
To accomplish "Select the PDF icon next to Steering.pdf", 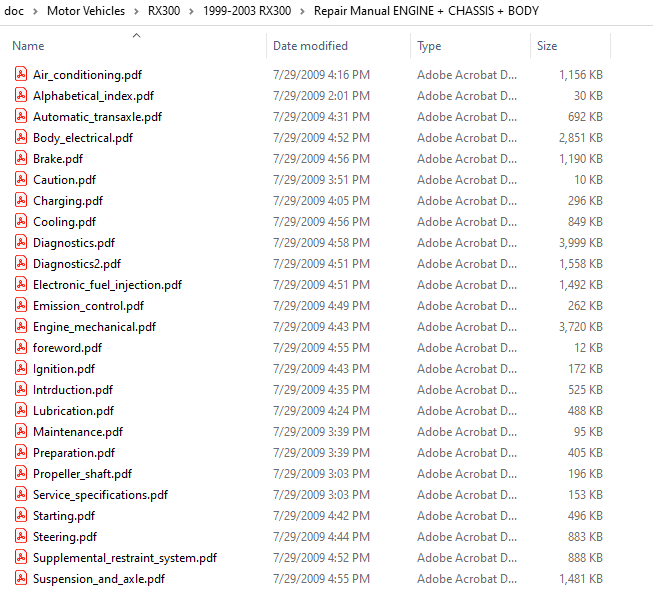I will point(21,537).
